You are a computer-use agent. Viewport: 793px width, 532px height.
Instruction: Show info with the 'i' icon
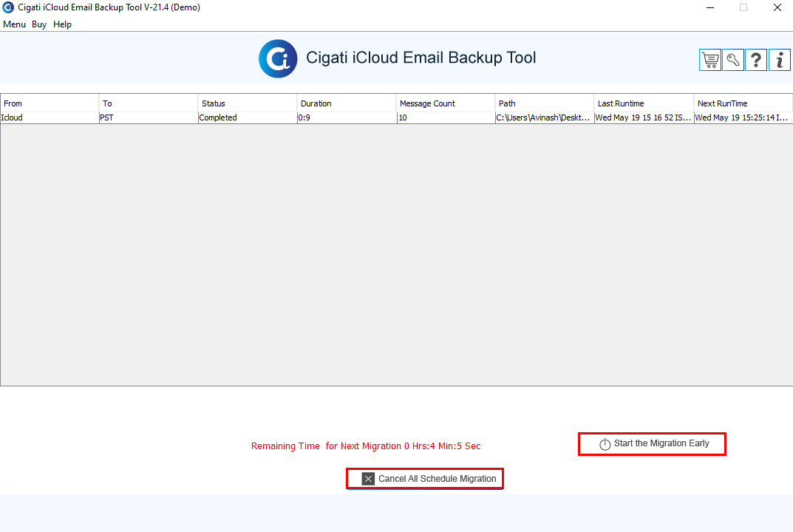pyautogui.click(x=780, y=60)
